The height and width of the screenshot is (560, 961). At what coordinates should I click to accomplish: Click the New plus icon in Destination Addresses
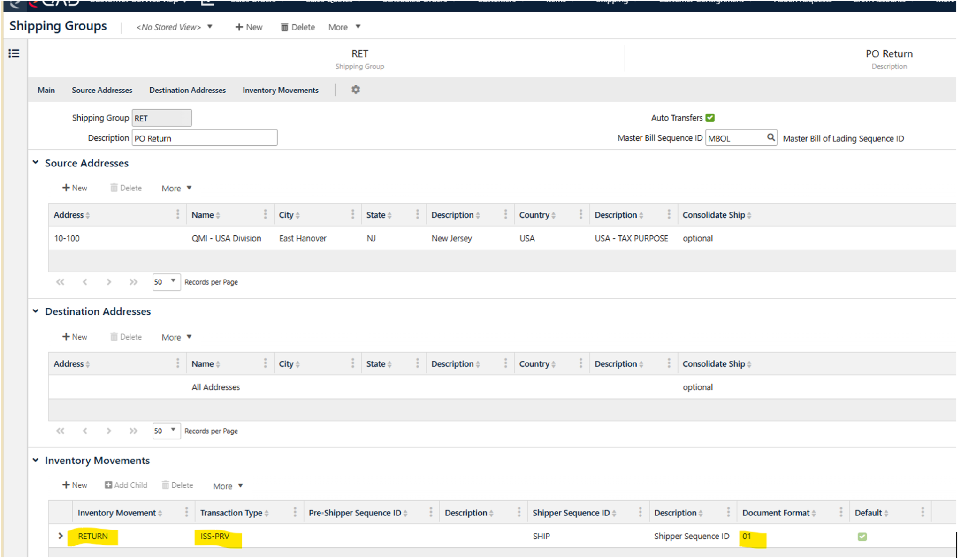(x=66, y=336)
